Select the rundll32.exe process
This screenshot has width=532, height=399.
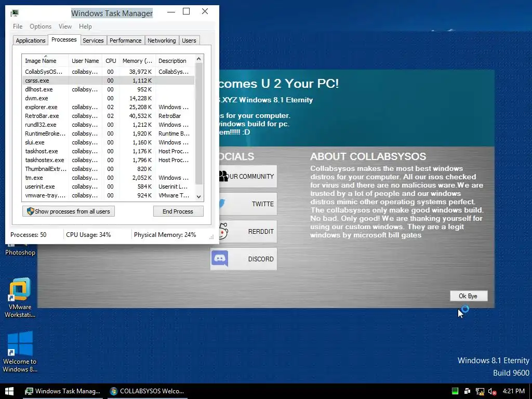(x=108, y=125)
